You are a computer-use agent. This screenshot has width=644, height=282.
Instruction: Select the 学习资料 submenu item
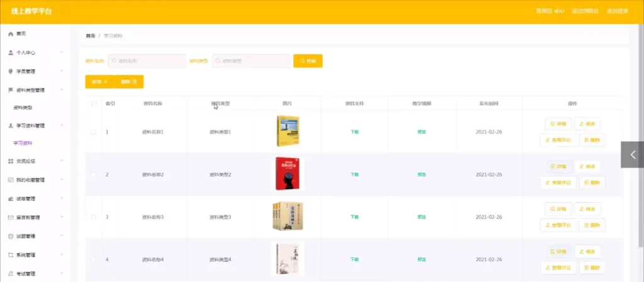[23, 143]
